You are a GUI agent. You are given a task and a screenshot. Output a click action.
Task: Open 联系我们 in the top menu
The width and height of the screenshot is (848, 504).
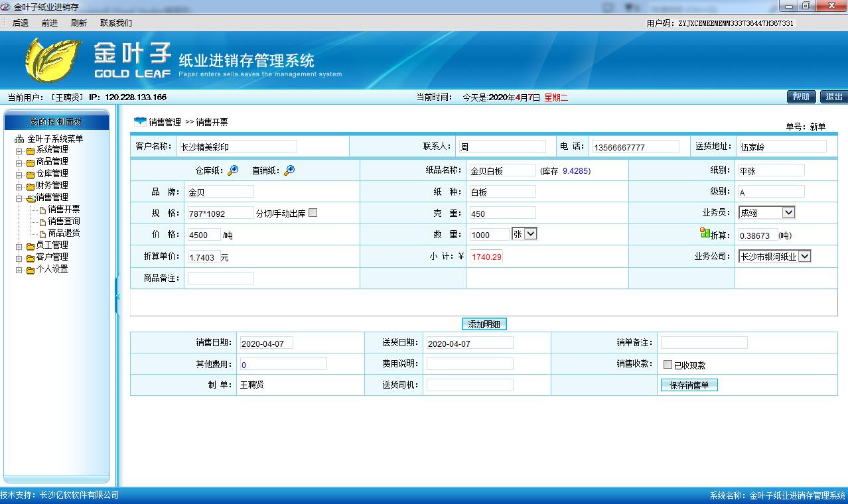[116, 23]
